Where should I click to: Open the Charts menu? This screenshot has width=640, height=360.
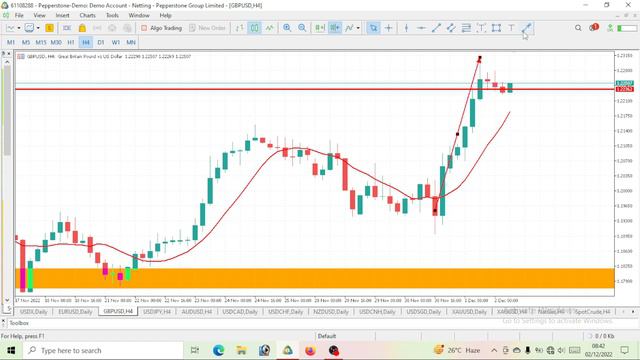coord(87,15)
